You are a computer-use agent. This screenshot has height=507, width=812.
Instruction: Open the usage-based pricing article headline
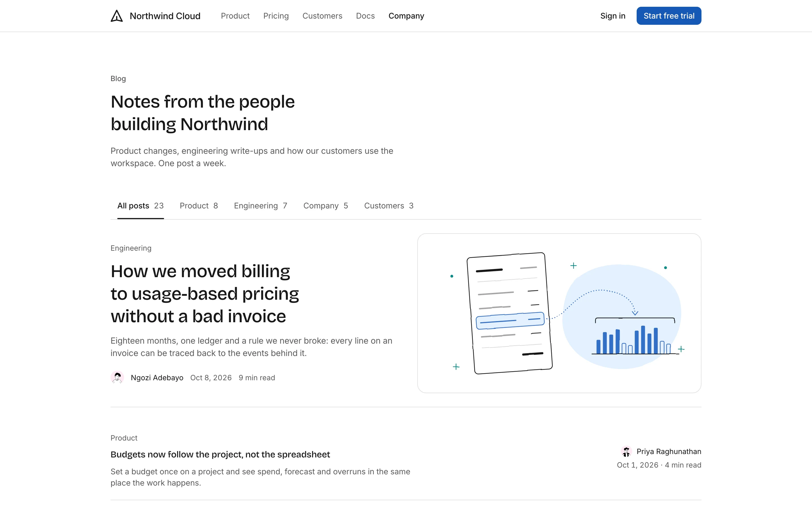[205, 293]
